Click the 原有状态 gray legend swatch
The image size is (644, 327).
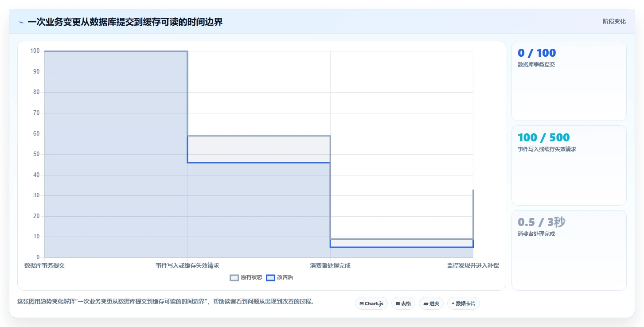pyautogui.click(x=234, y=277)
